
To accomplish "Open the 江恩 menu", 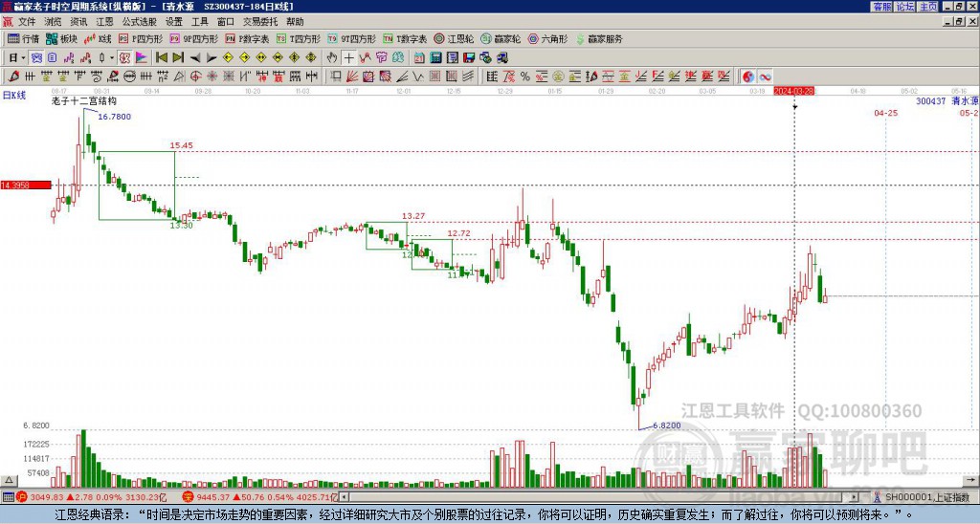I will tap(104, 22).
